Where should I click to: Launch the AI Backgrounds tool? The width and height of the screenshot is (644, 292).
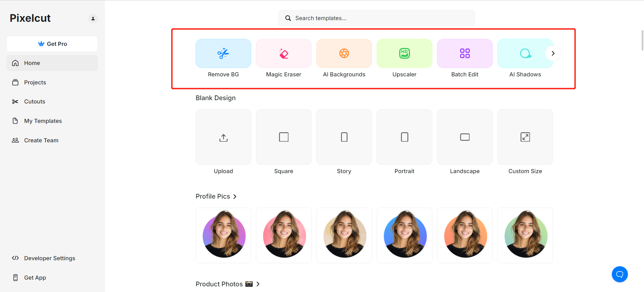[x=344, y=53]
